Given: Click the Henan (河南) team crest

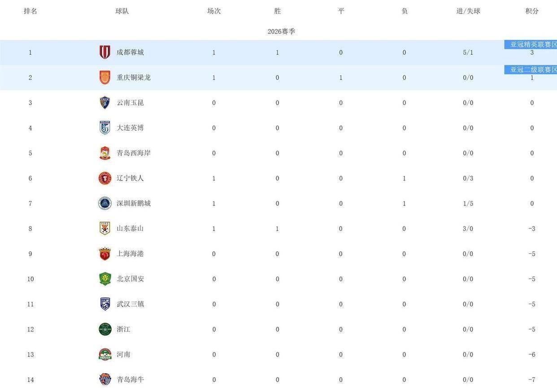Looking at the screenshot, I should (x=105, y=354).
